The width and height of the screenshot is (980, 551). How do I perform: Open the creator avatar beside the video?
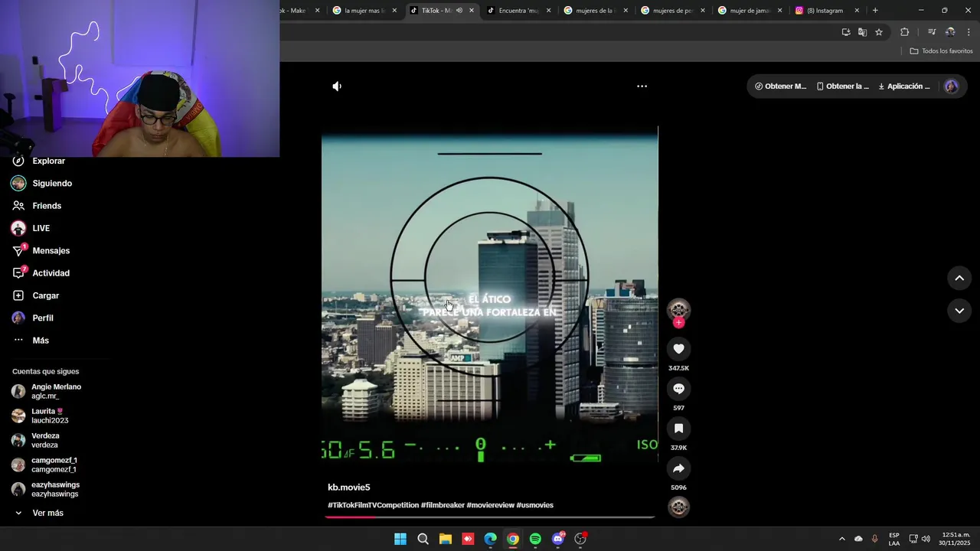tap(678, 308)
